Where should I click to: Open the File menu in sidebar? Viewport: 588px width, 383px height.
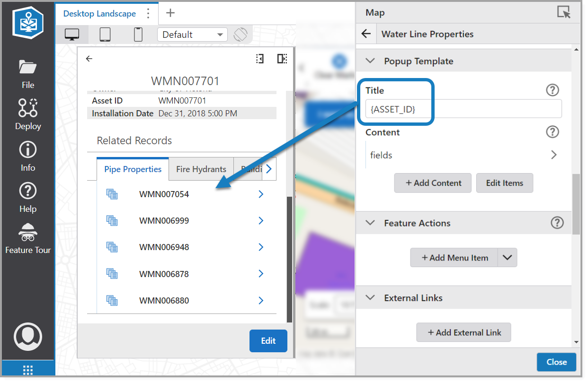click(x=28, y=74)
